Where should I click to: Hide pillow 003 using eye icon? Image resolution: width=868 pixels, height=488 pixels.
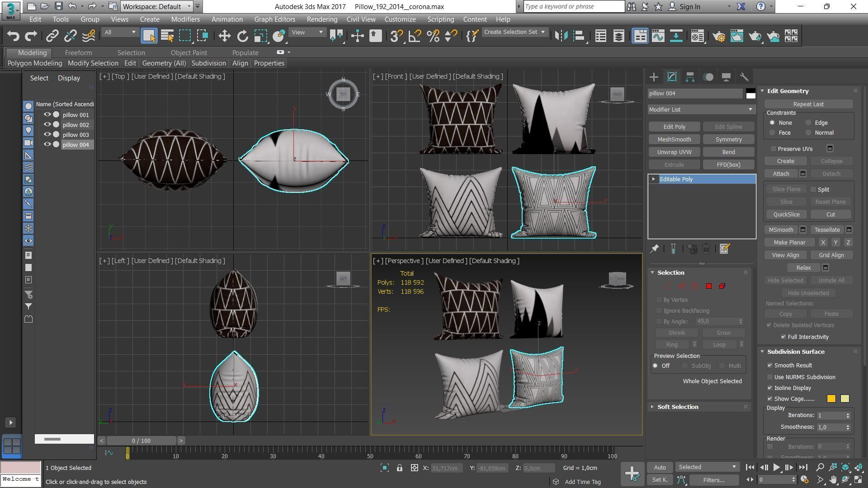[x=47, y=135]
